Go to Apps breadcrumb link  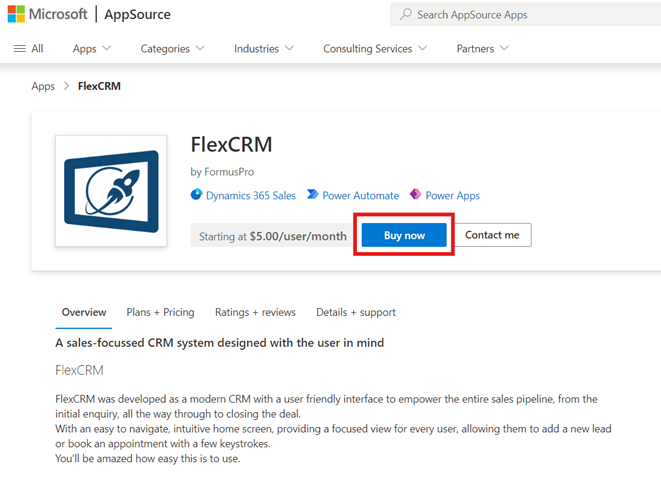[43, 86]
